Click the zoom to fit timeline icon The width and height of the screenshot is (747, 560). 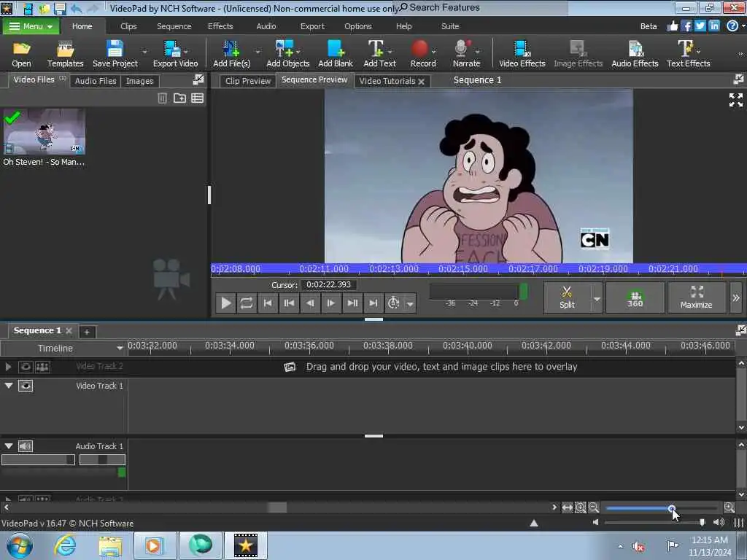click(x=567, y=507)
